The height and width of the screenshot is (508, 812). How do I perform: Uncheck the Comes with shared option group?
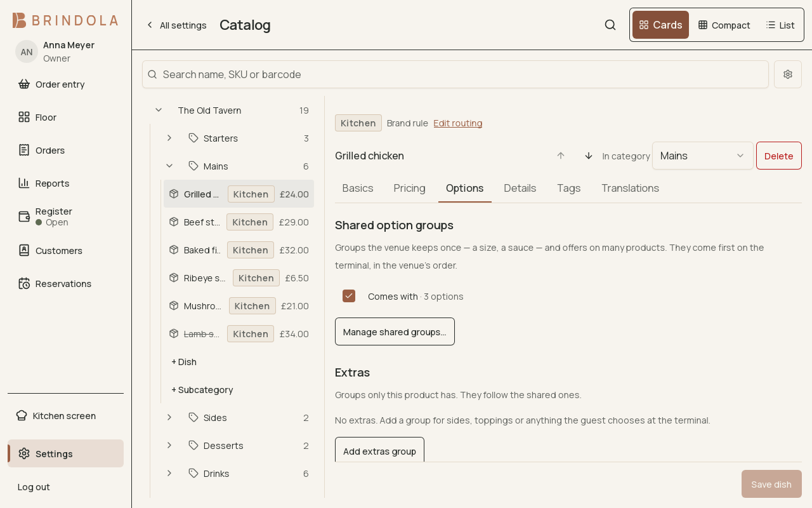pyautogui.click(x=349, y=296)
